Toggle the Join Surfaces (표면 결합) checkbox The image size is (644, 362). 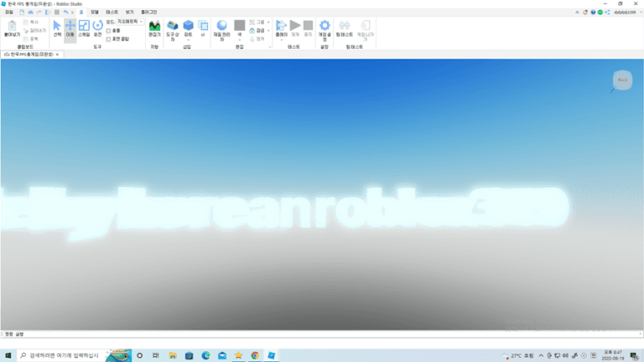click(108, 39)
